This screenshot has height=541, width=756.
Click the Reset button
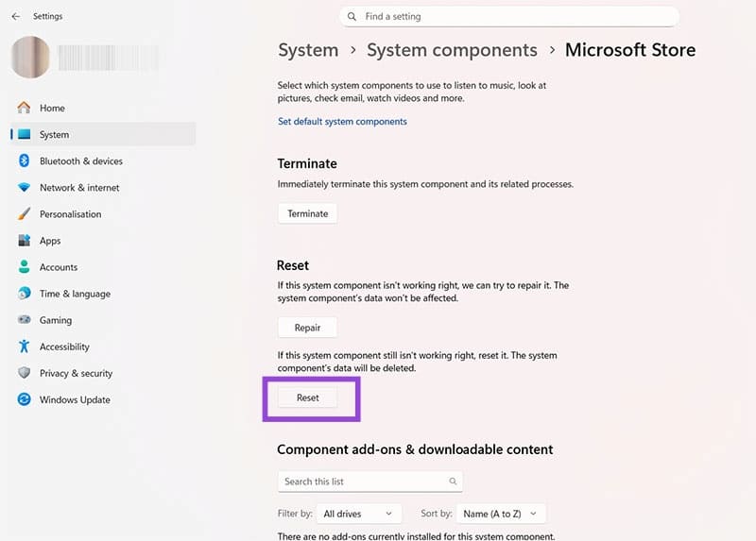tap(308, 397)
